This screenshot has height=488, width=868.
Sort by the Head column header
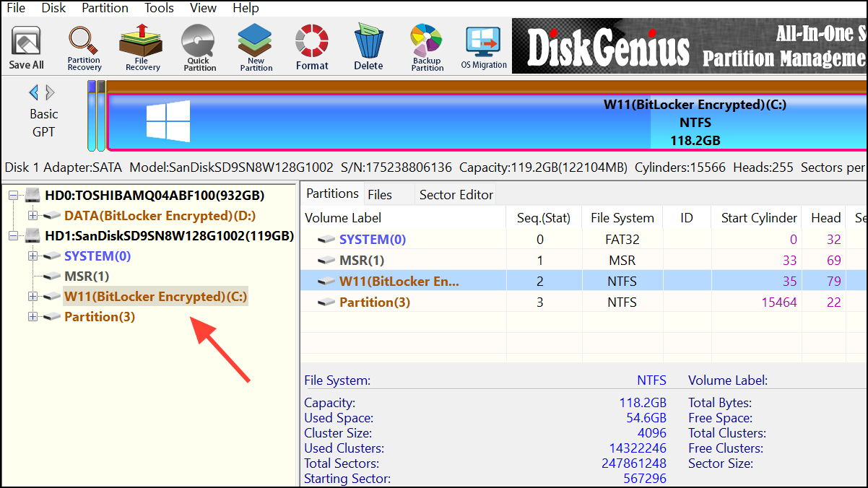coord(825,218)
